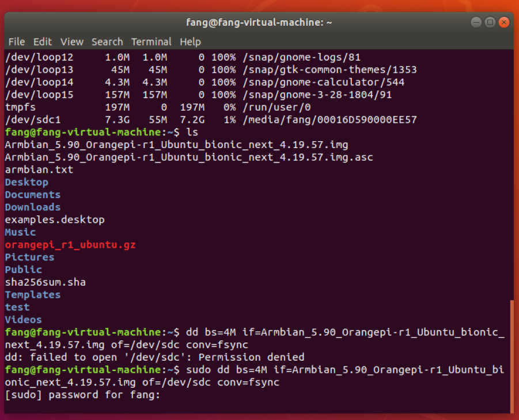Image resolution: width=519 pixels, height=420 pixels.
Task: Click the Downloads directory name
Action: [33, 207]
